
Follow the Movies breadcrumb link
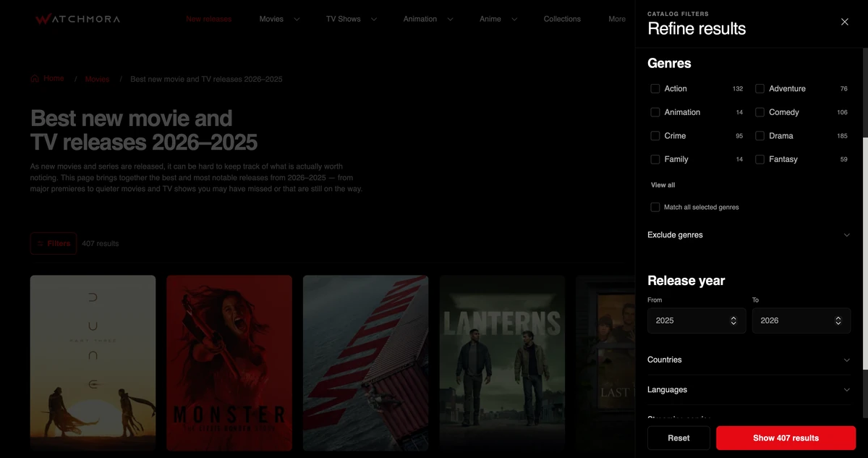coord(97,79)
